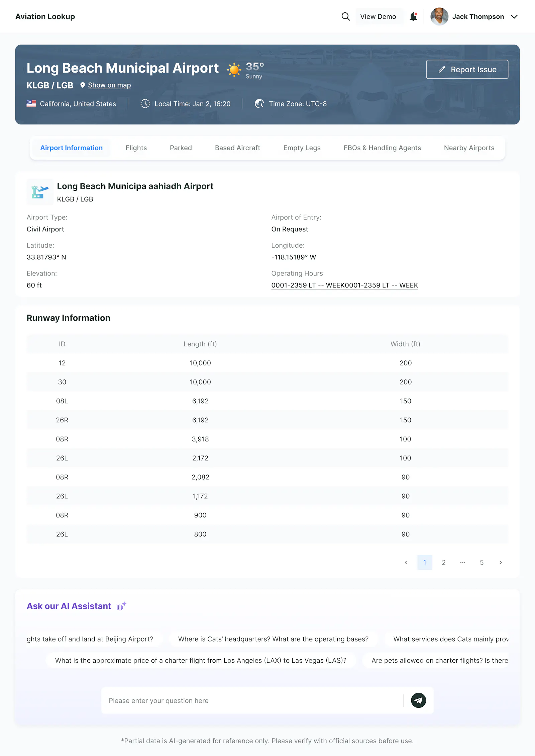535x756 pixels.
Task: Click runway 08L ID cell
Action: (62, 401)
